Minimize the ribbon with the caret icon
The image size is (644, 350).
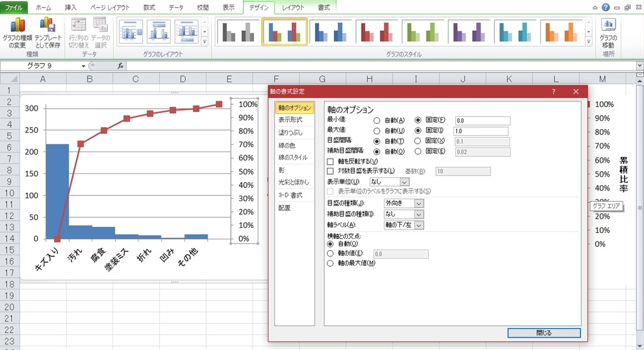tap(595, 8)
